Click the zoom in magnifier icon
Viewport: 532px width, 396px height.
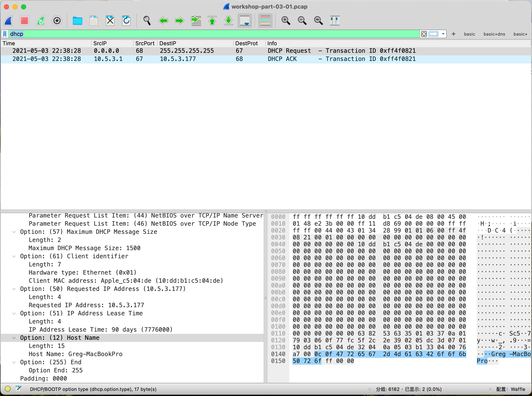[x=286, y=21]
